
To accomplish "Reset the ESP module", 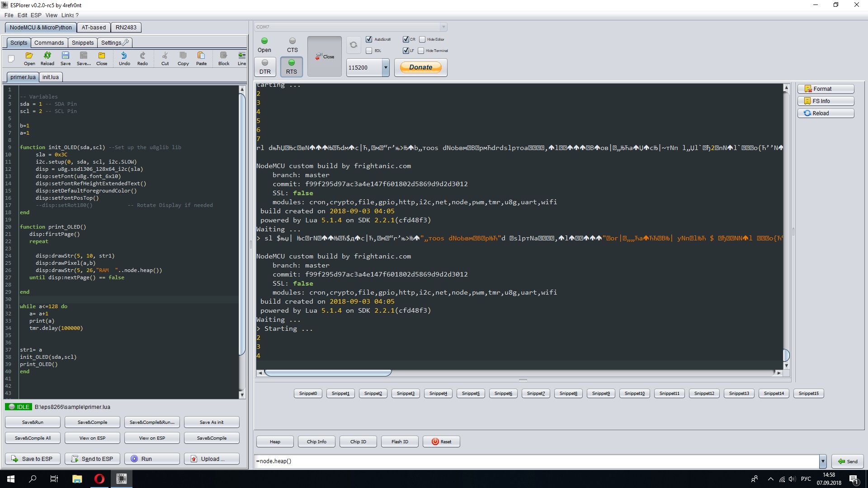I will [x=441, y=442].
